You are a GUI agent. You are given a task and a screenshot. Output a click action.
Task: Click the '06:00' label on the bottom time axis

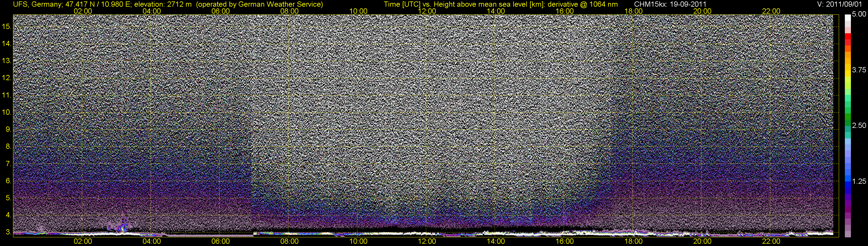click(x=220, y=241)
